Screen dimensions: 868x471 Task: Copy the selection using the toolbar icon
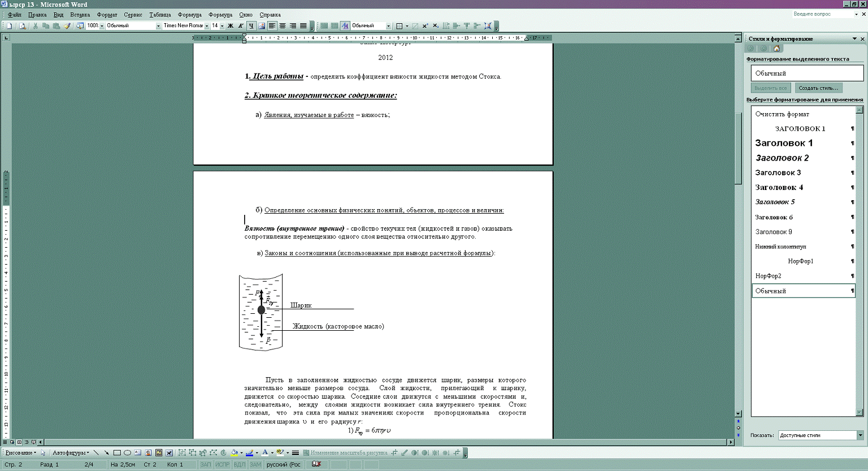(x=46, y=26)
